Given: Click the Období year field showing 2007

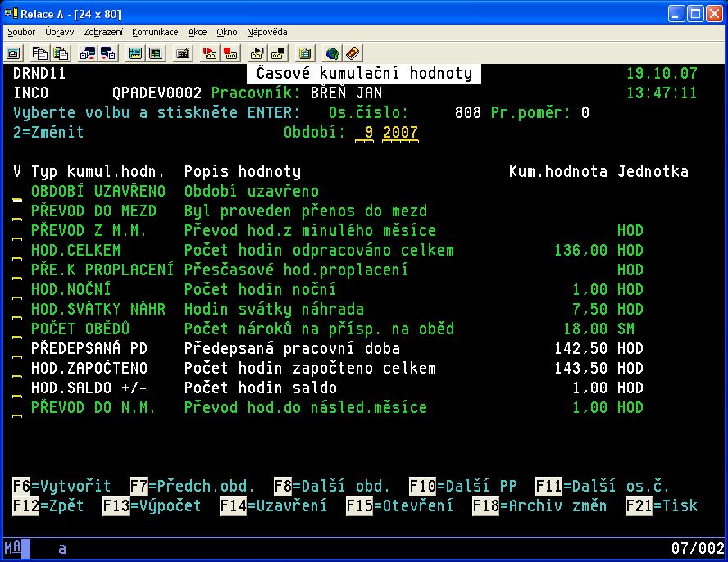Looking at the screenshot, I should click(x=400, y=133).
